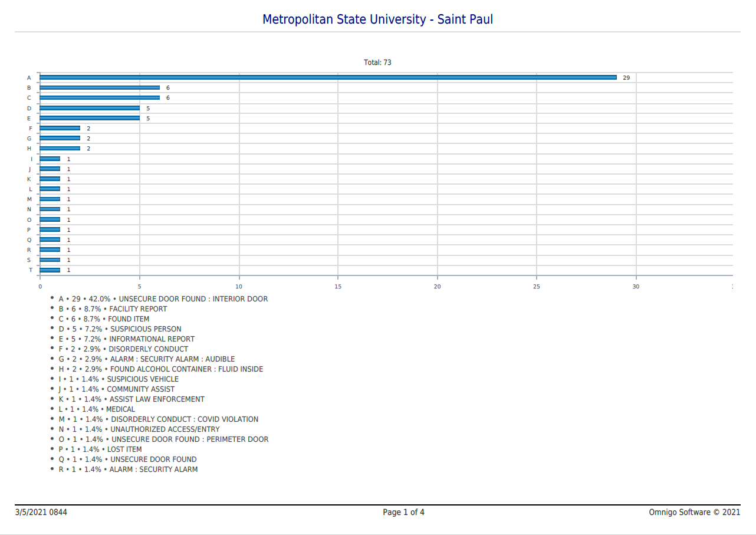This screenshot has height=535, width=756.
Task: Select legend line COMMUNITY ASSIST
Action: tap(117, 389)
